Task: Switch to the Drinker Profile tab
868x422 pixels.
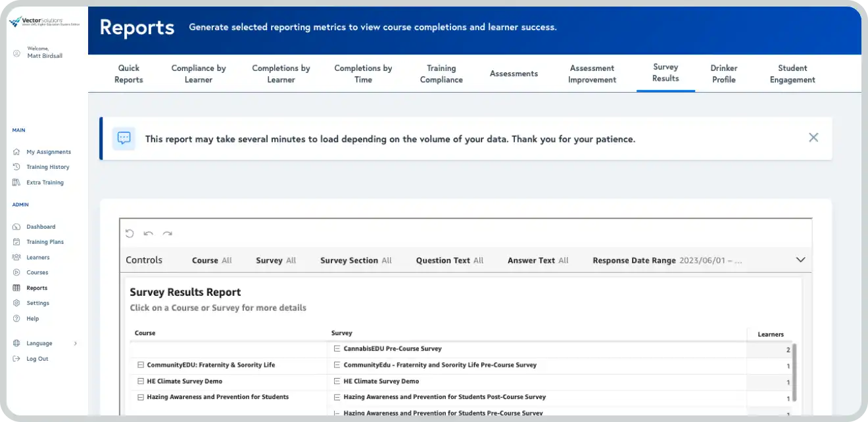Action: (x=723, y=74)
